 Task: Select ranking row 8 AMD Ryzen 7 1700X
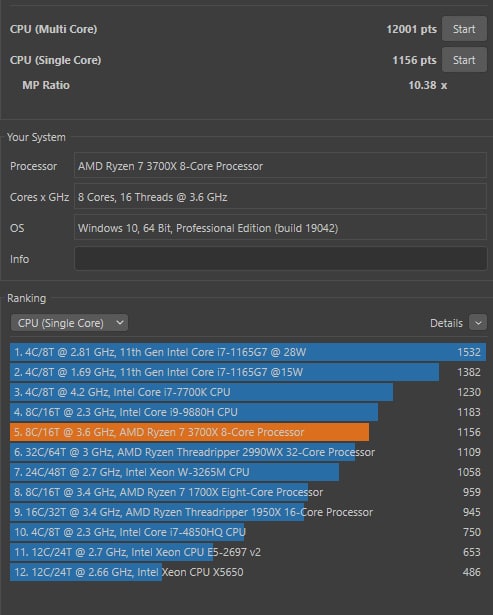[248, 492]
